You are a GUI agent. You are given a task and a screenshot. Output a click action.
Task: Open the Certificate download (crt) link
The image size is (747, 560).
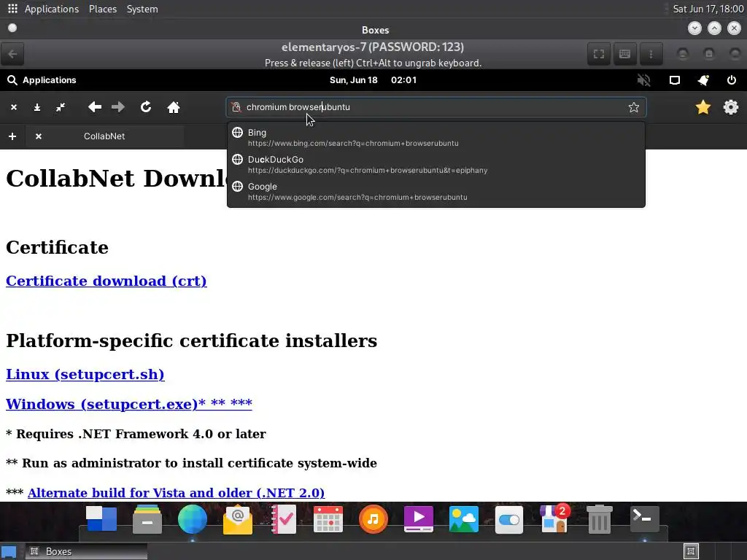point(107,281)
